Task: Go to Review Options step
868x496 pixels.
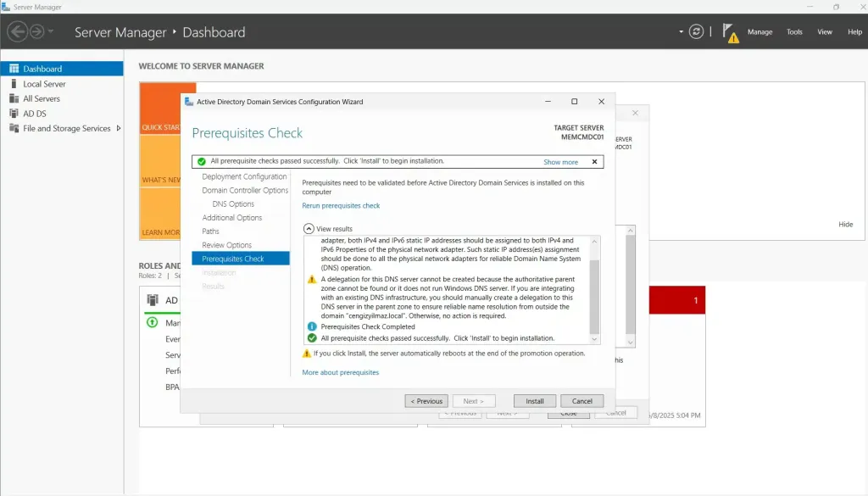Action: (226, 245)
